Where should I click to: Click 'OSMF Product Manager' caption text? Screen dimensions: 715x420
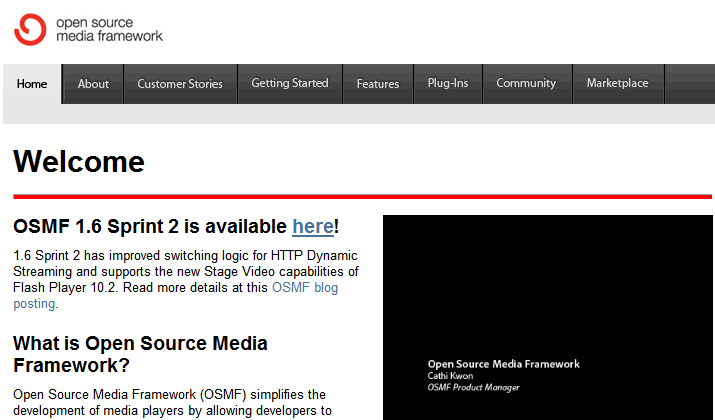(x=473, y=387)
